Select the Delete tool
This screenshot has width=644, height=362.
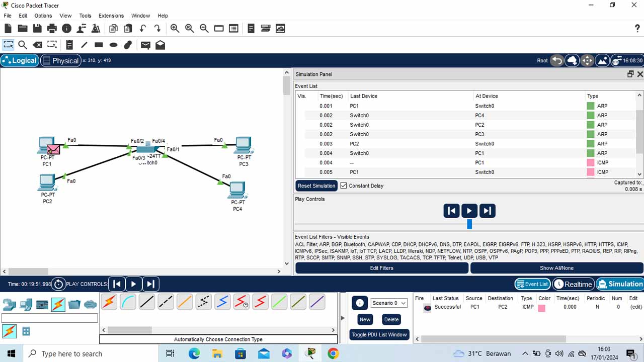tap(37, 45)
